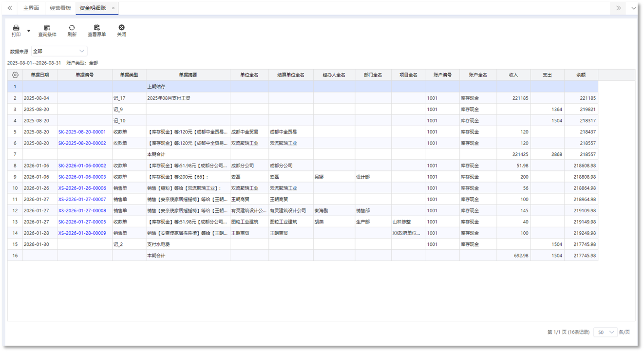The image size is (644, 352).
Task: Collapse tabs with the double left arrow
Action: coord(10,8)
